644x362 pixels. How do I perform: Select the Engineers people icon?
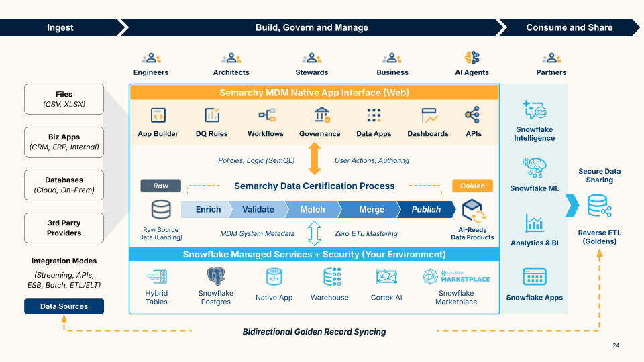tap(151, 58)
